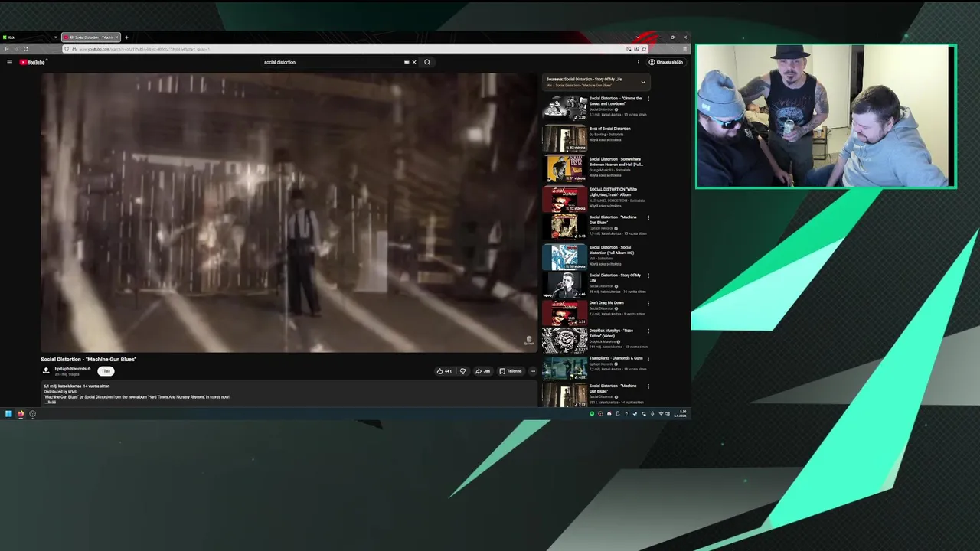This screenshot has width=980, height=551.
Task: Play Transplants Diamonds & Guns video
Action: (x=564, y=367)
